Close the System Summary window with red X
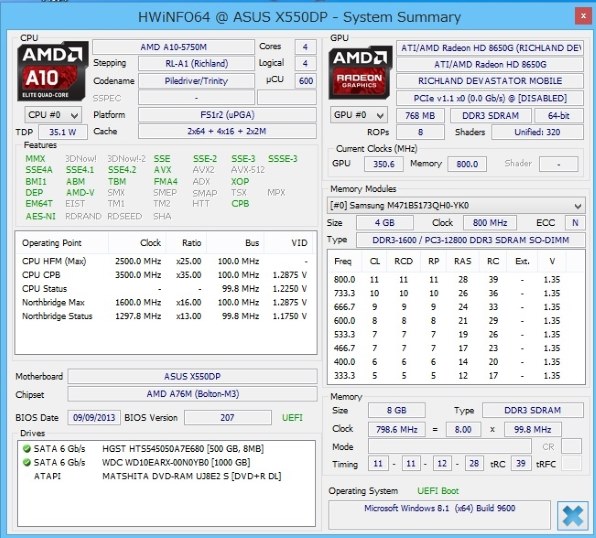 click(x=583, y=16)
